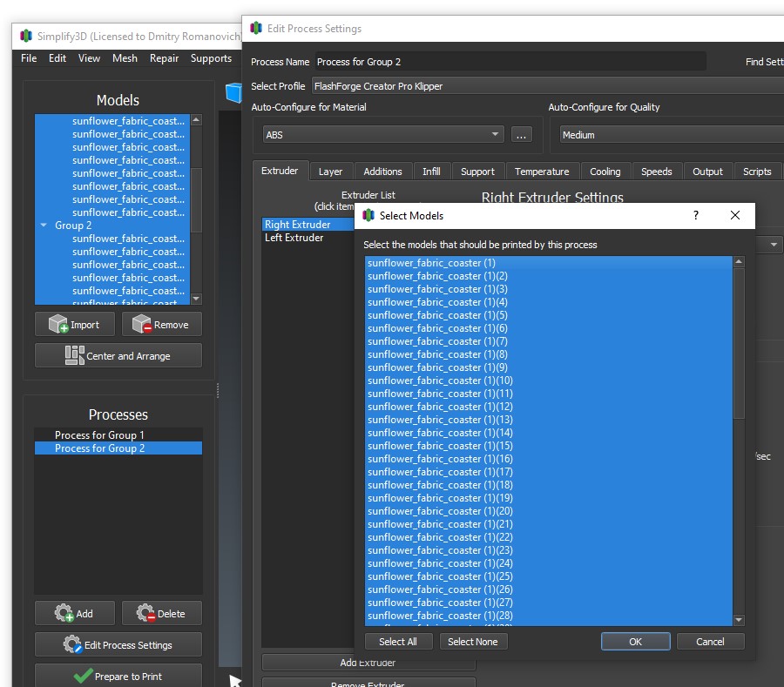784x687 pixels.
Task: Click the help question mark in Select Models
Action: coord(695,215)
